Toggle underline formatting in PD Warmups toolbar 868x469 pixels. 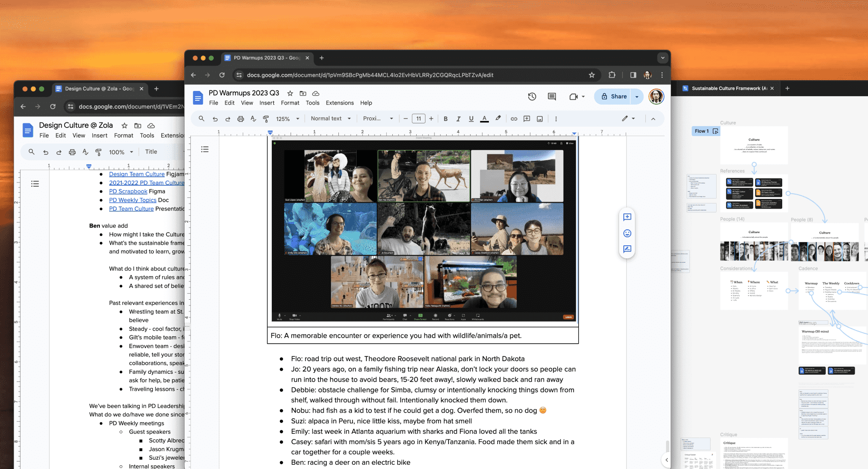point(471,119)
